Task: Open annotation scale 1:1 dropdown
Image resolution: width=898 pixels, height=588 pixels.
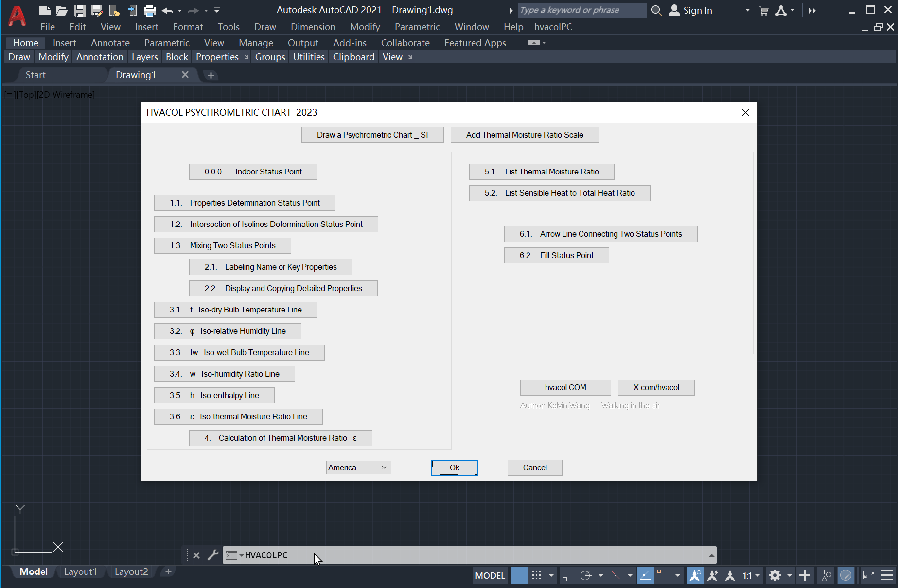Action: pyautogui.click(x=751, y=576)
